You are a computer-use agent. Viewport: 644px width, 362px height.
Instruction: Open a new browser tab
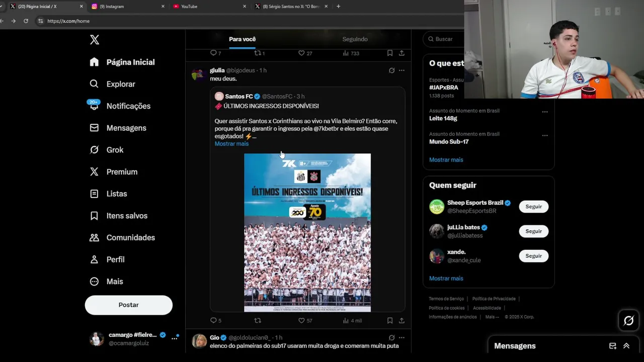(338, 7)
